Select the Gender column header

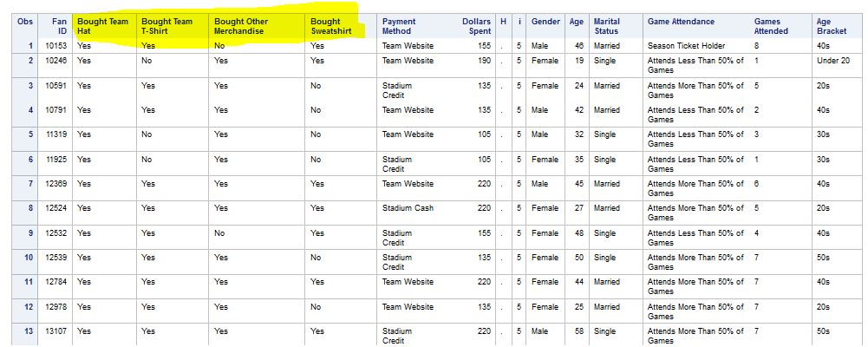pos(545,22)
